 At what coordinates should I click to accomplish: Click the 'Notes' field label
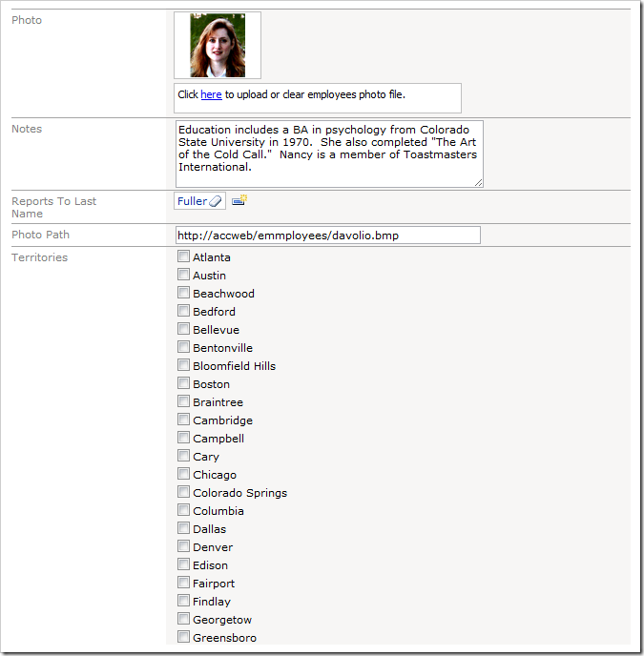pos(27,129)
